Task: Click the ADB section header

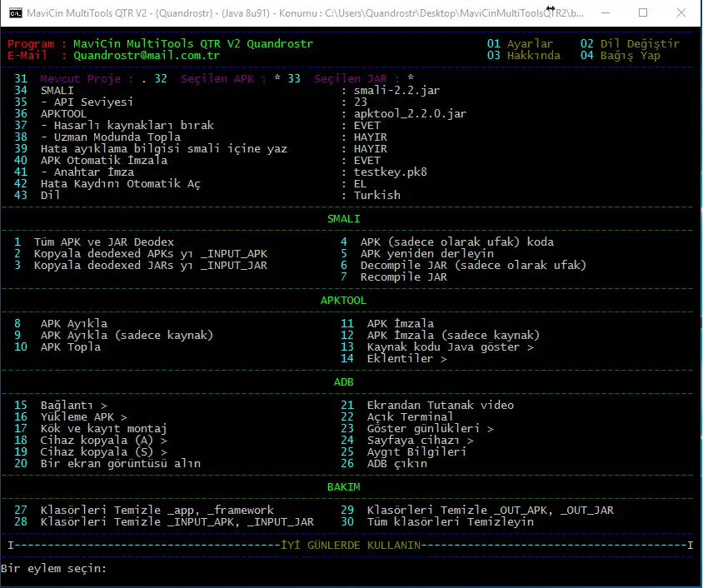Action: [x=343, y=381]
